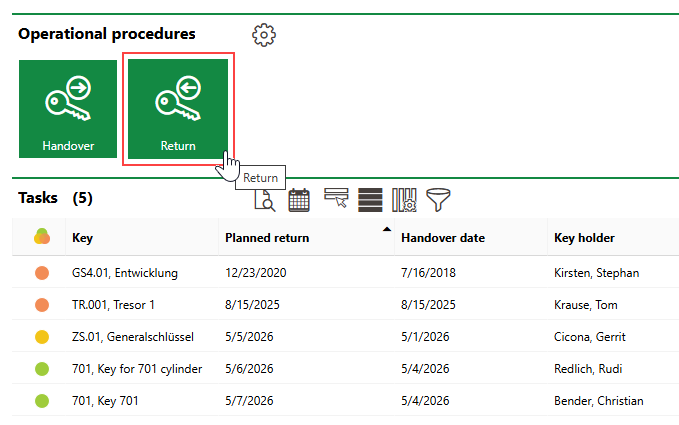679x425 pixels.
Task: Click key holder Krause, Tom
Action: coord(585,305)
